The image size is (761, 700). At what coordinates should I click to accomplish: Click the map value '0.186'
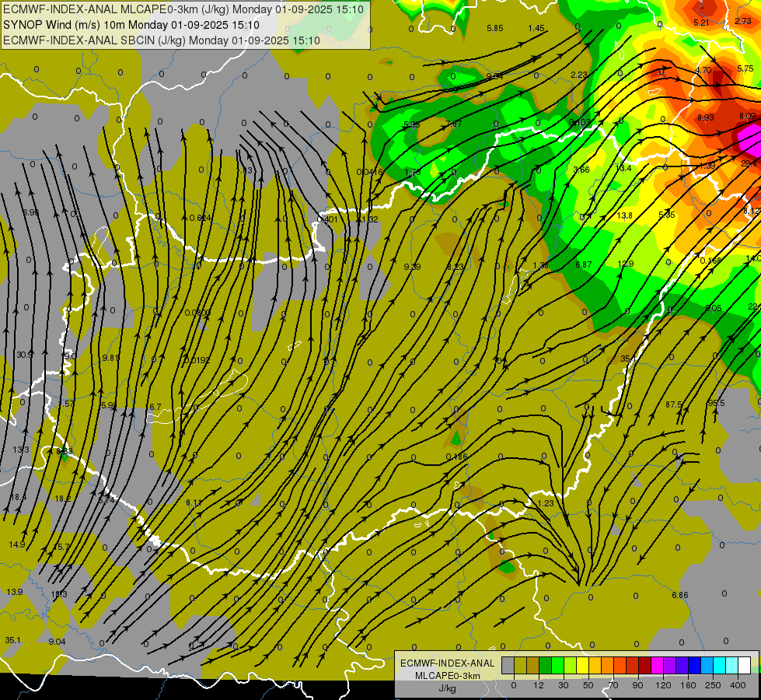point(457,457)
